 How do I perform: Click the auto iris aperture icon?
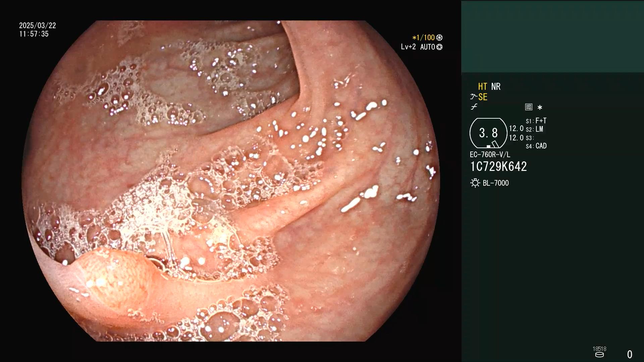[x=439, y=47]
